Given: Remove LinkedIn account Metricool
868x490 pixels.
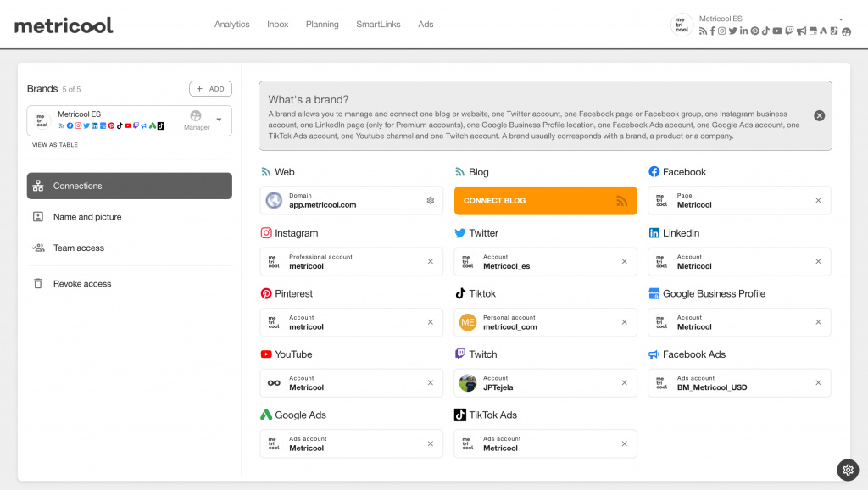Looking at the screenshot, I should (x=818, y=261).
